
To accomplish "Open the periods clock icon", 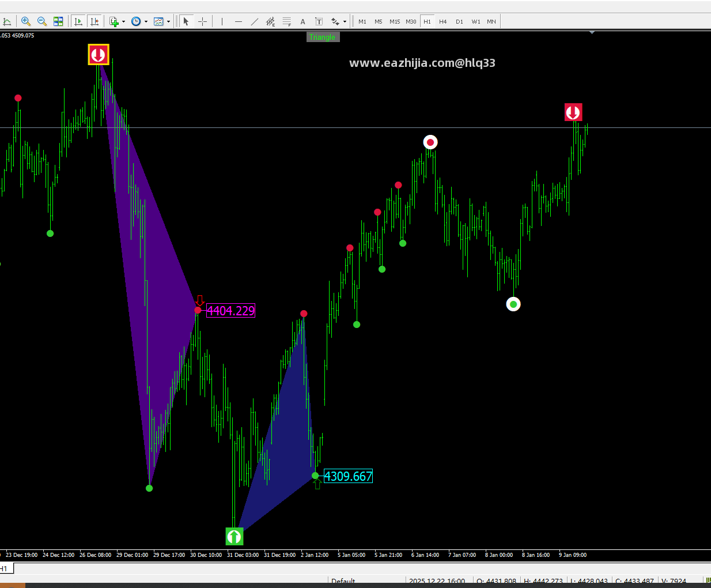I will point(136,21).
